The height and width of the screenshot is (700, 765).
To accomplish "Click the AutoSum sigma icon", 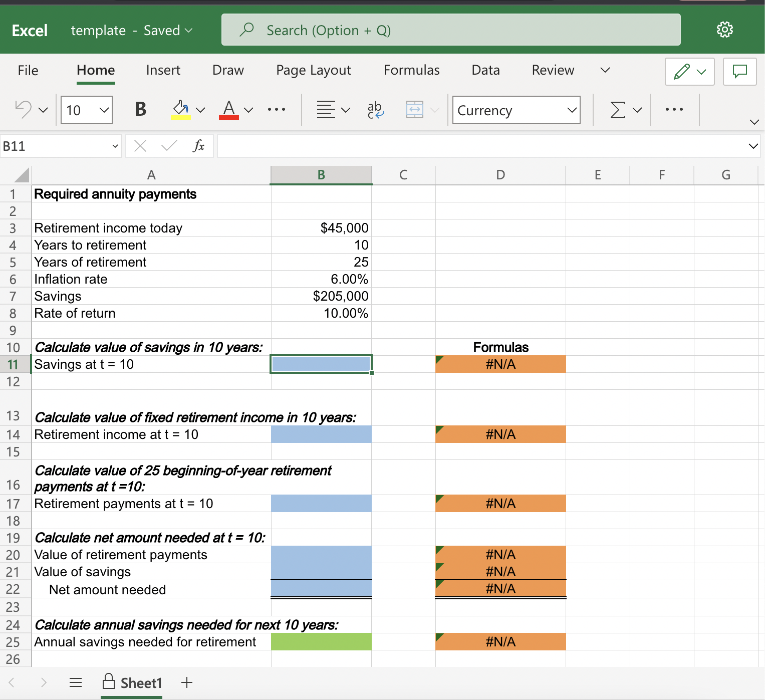I will (618, 109).
